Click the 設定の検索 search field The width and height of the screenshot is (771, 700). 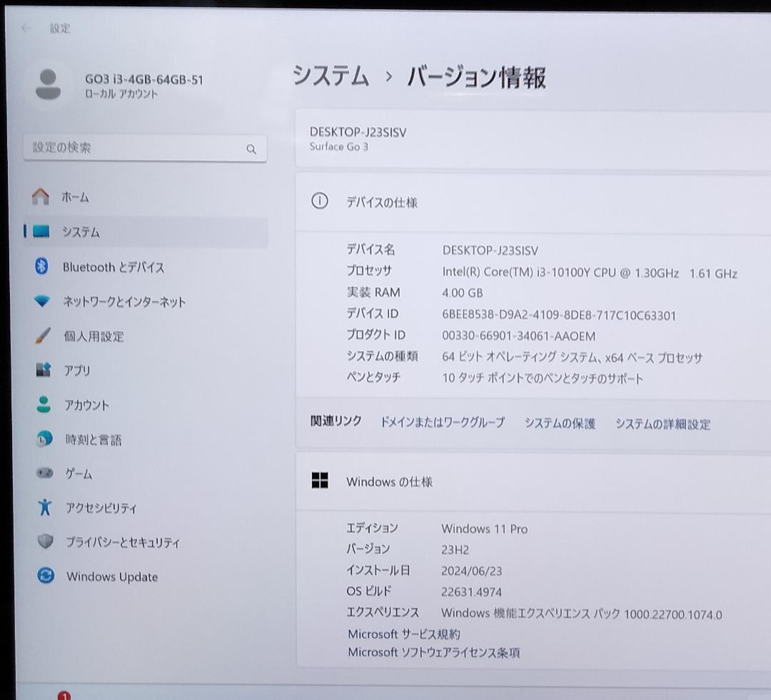point(145,148)
